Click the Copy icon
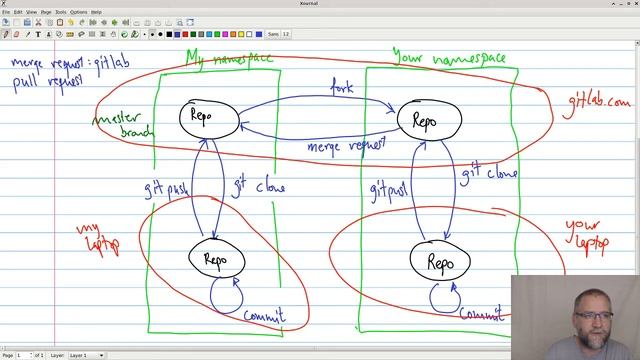The image size is (640, 360). coord(50,22)
